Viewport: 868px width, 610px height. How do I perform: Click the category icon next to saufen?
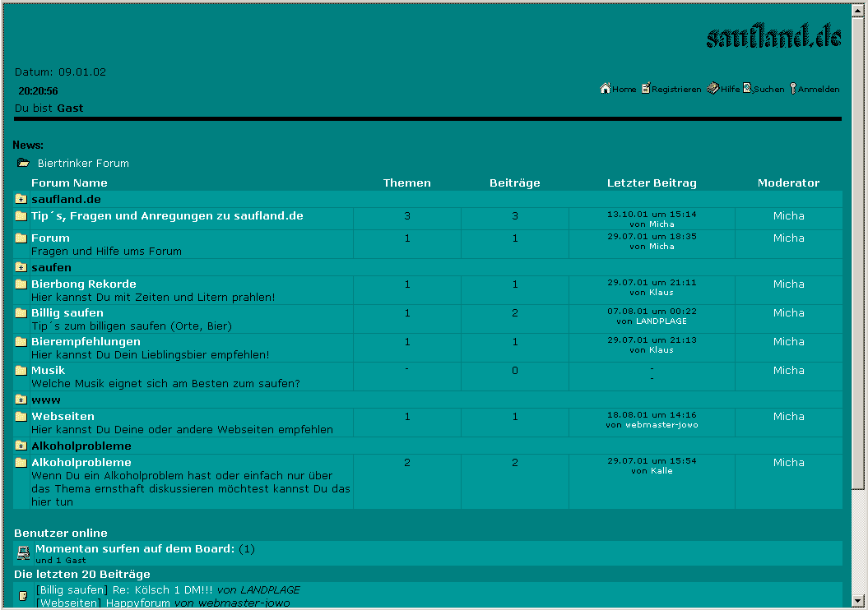click(21, 267)
